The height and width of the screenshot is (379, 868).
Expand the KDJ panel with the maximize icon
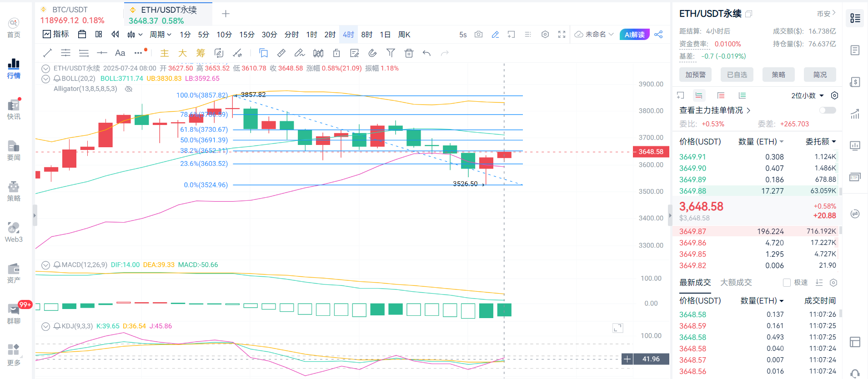click(x=617, y=328)
